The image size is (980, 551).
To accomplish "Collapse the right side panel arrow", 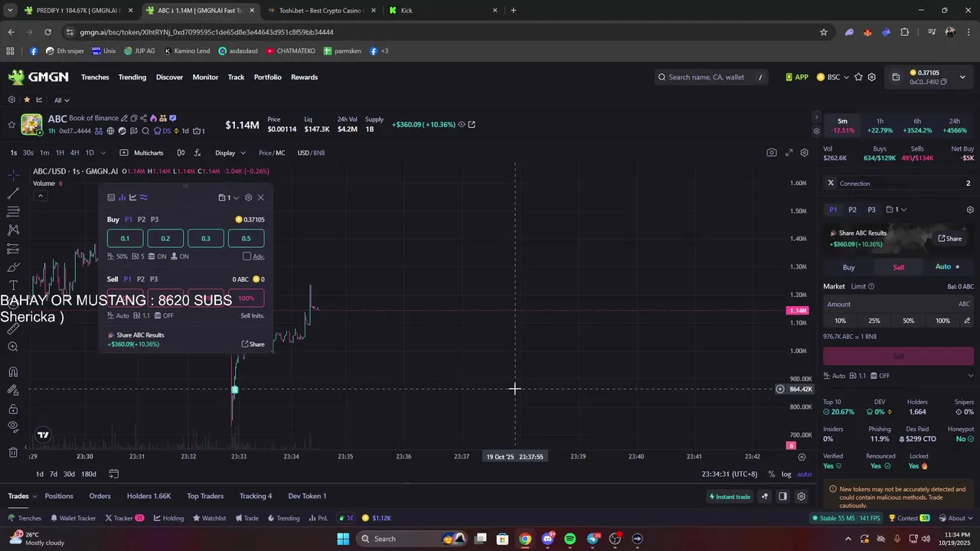I will [816, 117].
